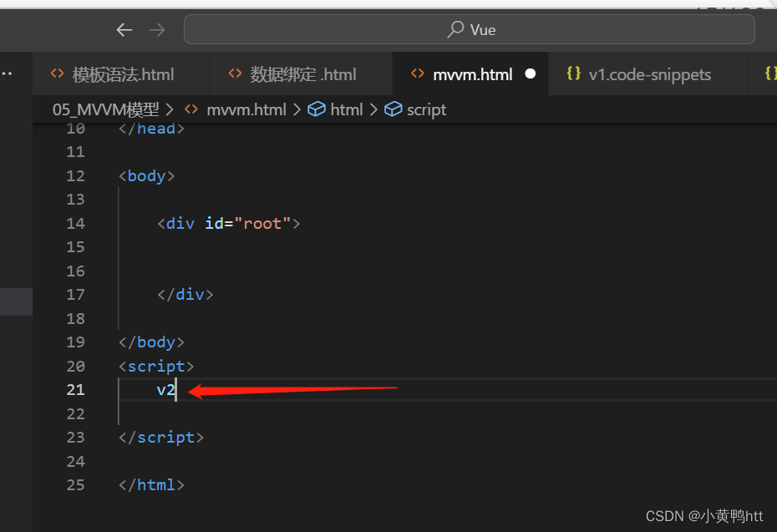Place cursor on the opening body tag

click(147, 176)
